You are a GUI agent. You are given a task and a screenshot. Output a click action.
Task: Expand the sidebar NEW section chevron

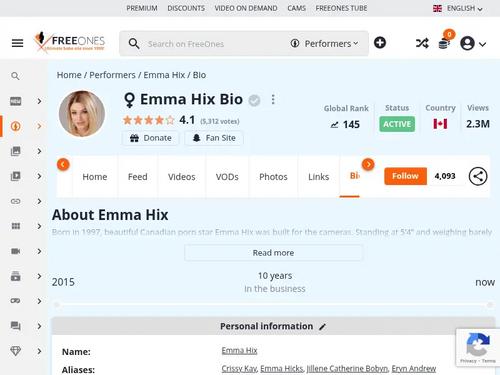(x=39, y=101)
